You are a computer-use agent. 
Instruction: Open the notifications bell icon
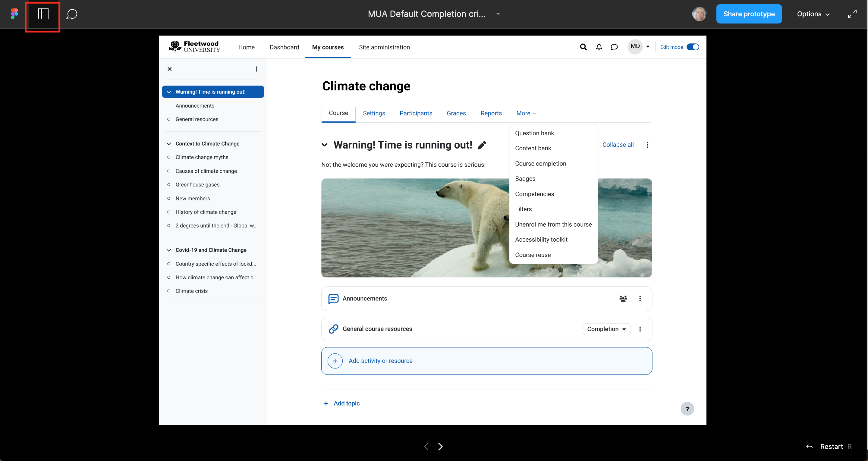click(x=599, y=47)
